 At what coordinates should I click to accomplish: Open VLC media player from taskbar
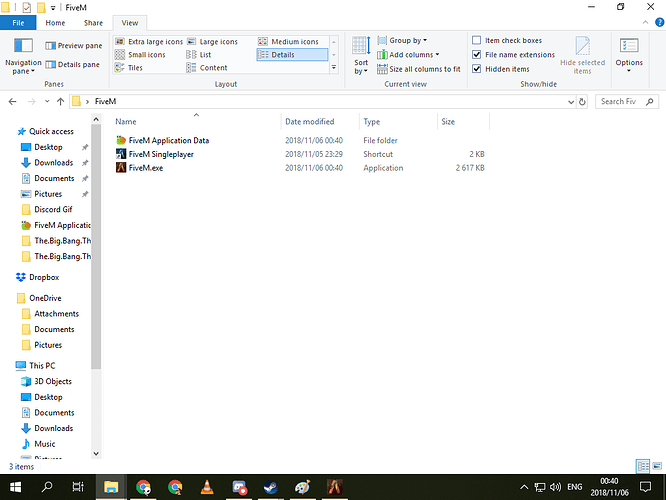(x=207, y=487)
